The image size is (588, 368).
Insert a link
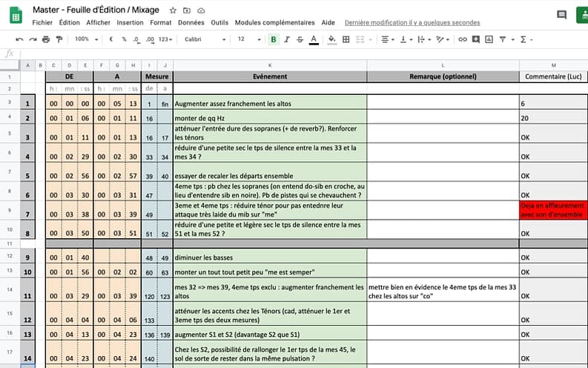coord(463,39)
